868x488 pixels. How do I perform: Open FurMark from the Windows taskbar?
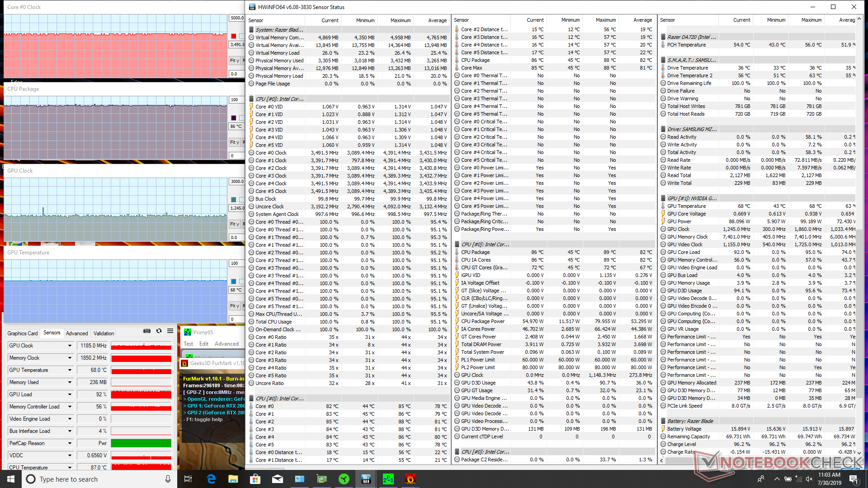410,479
